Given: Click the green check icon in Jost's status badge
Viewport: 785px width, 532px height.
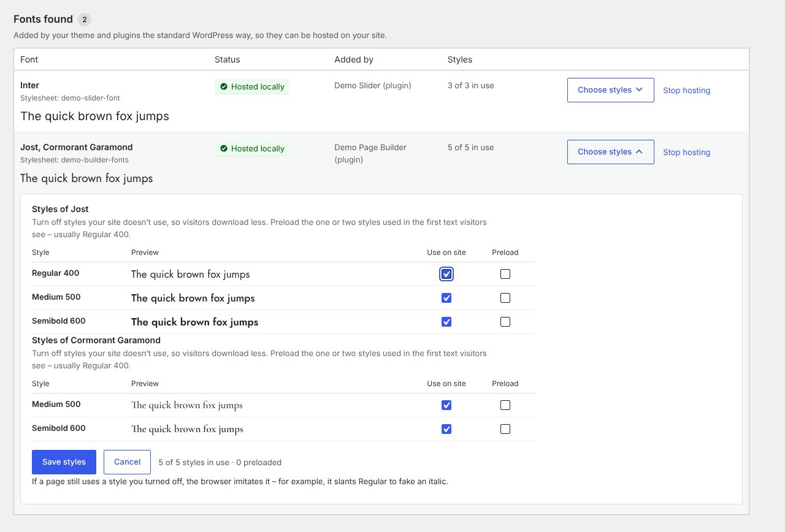Looking at the screenshot, I should [x=224, y=149].
